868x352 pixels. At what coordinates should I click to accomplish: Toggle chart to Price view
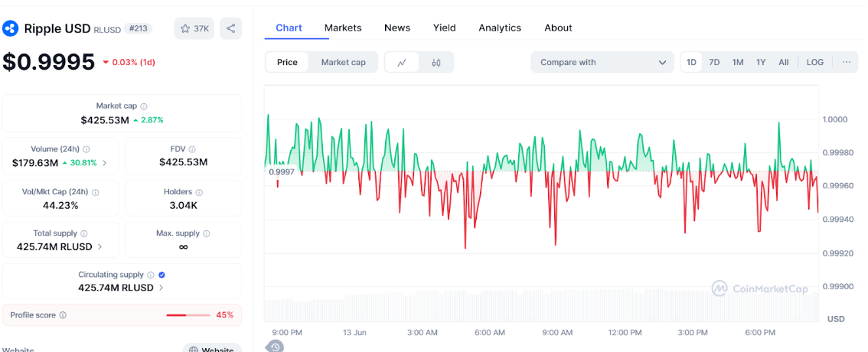coord(287,62)
